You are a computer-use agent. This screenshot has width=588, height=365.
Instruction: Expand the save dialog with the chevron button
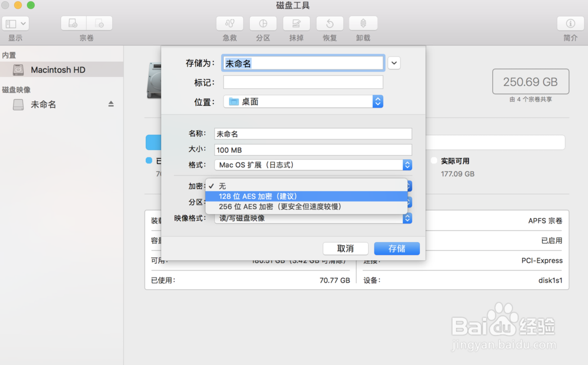[x=394, y=63]
